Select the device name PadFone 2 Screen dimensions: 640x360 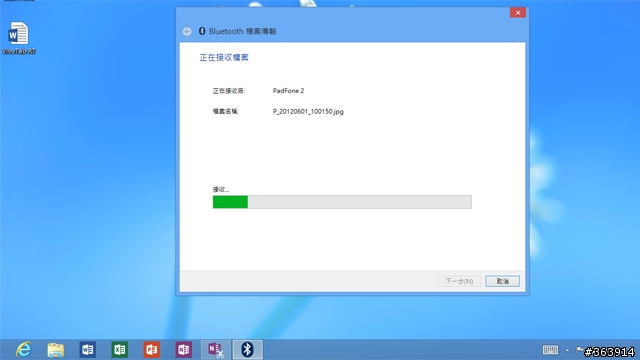point(288,91)
